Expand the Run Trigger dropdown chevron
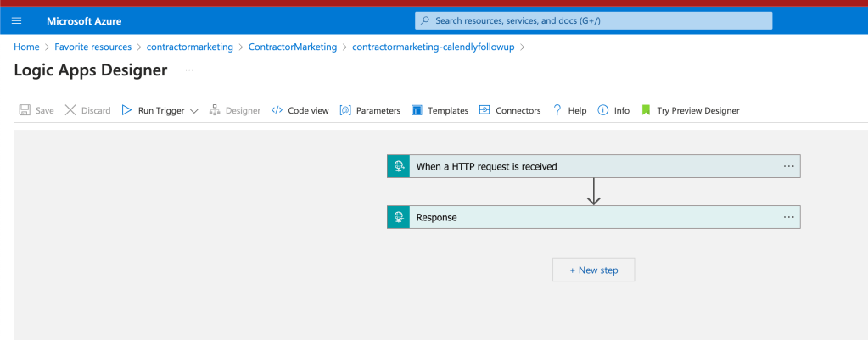 (x=193, y=110)
